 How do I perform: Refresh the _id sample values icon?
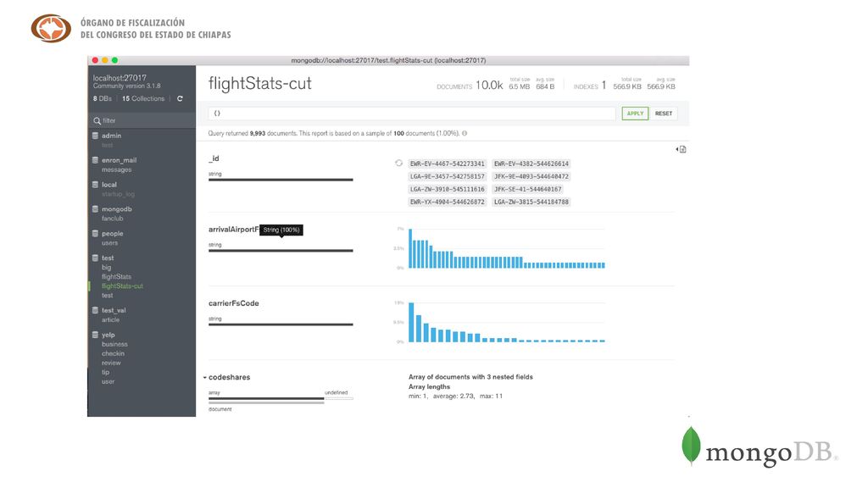398,164
